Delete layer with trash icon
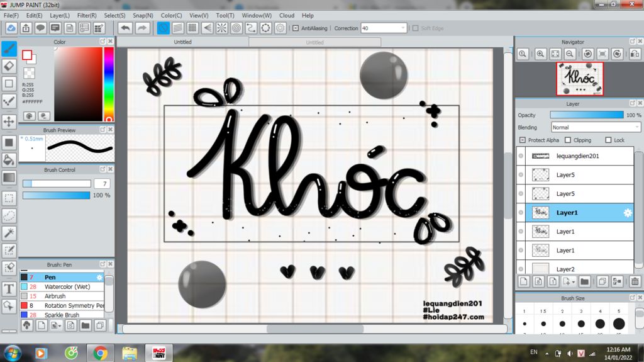 pyautogui.click(x=635, y=282)
